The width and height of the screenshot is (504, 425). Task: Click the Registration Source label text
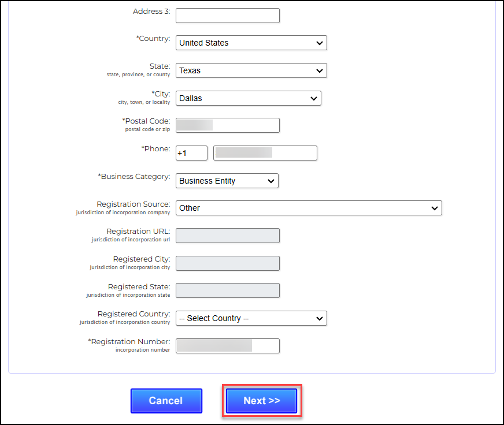click(134, 204)
